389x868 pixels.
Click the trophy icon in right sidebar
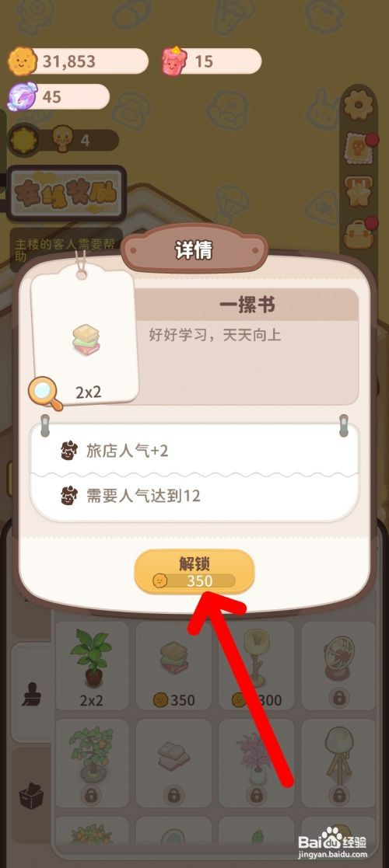(x=358, y=191)
